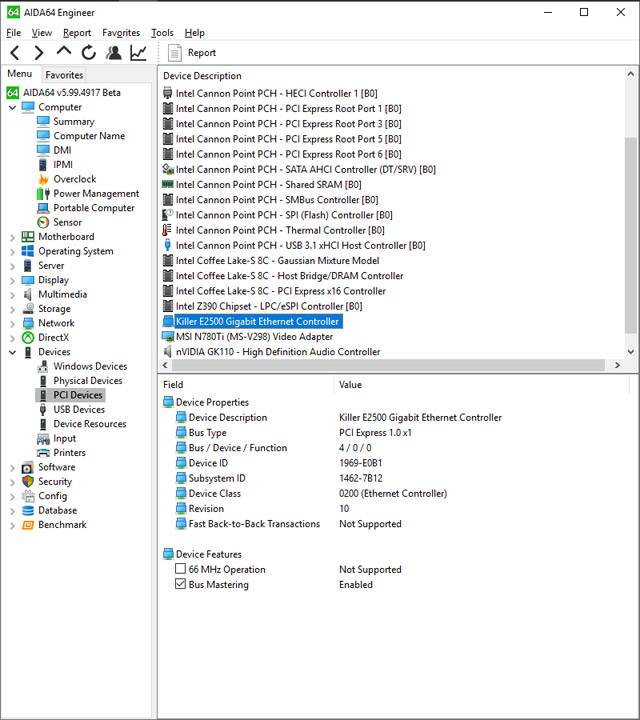The height and width of the screenshot is (720, 640).
Task: Go up one level with the up arrow icon
Action: click(x=64, y=51)
